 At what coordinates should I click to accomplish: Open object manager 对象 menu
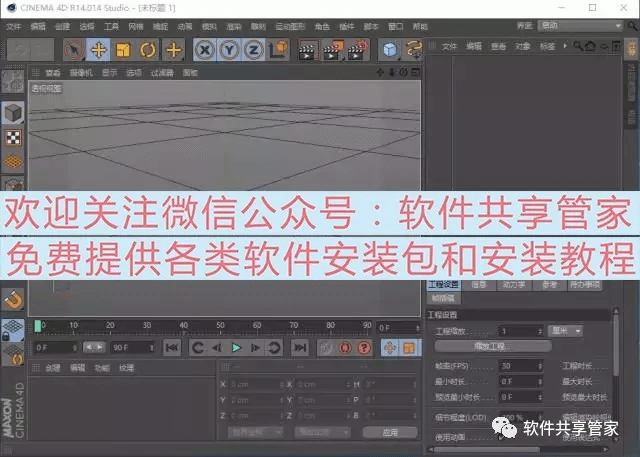point(522,47)
